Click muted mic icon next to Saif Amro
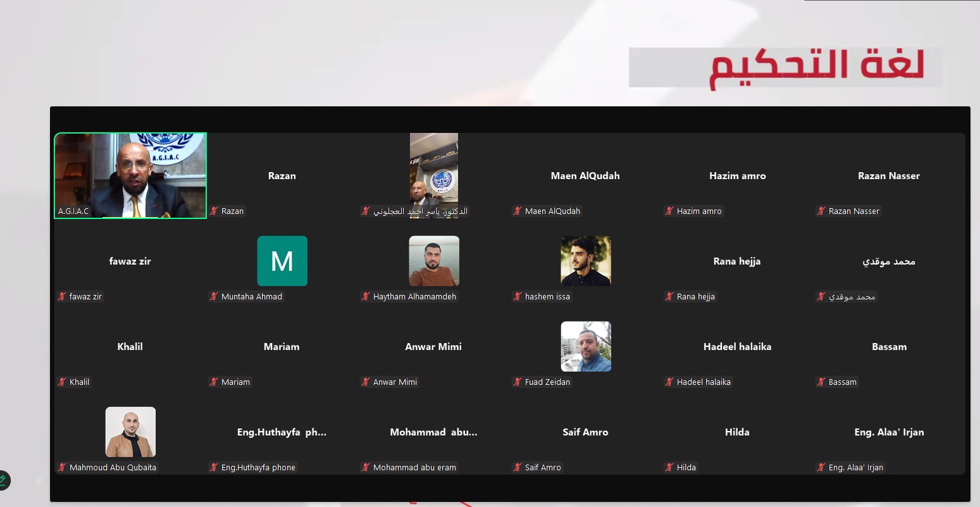 click(518, 468)
